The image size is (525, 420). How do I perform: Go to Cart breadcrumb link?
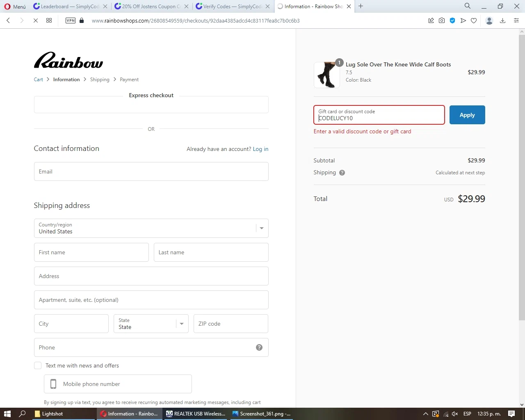coord(38,80)
